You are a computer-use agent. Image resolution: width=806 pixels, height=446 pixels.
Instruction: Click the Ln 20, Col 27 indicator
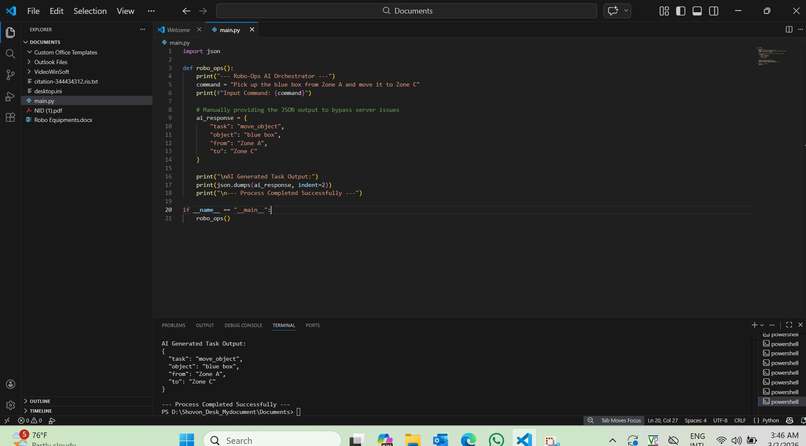coord(663,420)
